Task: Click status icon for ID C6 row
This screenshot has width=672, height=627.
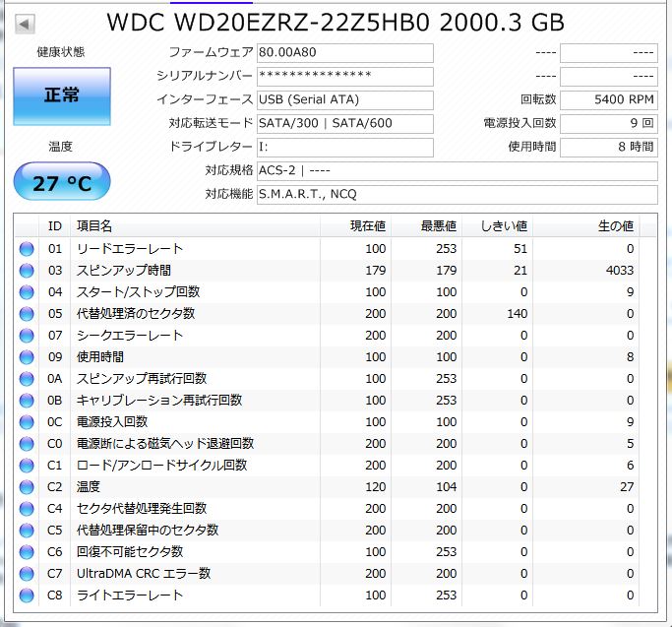Action: pyautogui.click(x=27, y=552)
